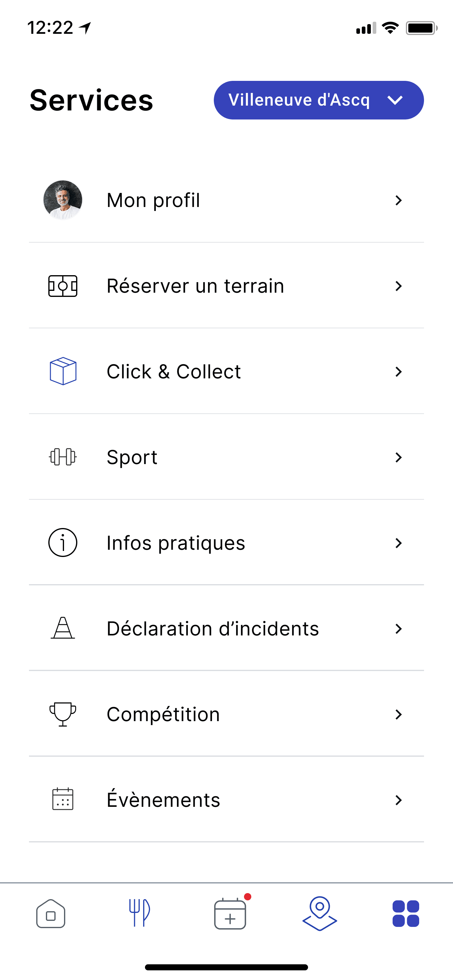Click the Évènements calendar icon
This screenshot has width=453, height=980.
click(x=63, y=799)
